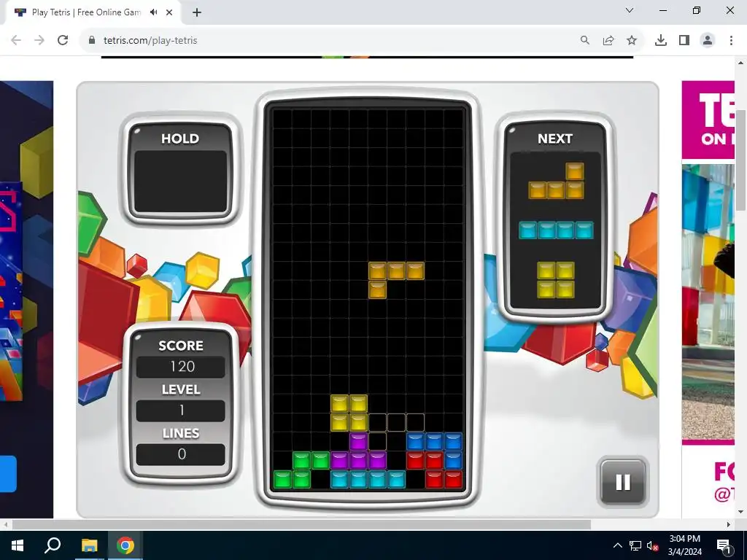747x560 pixels.
Task: Click the LINES label
Action: 181,433
